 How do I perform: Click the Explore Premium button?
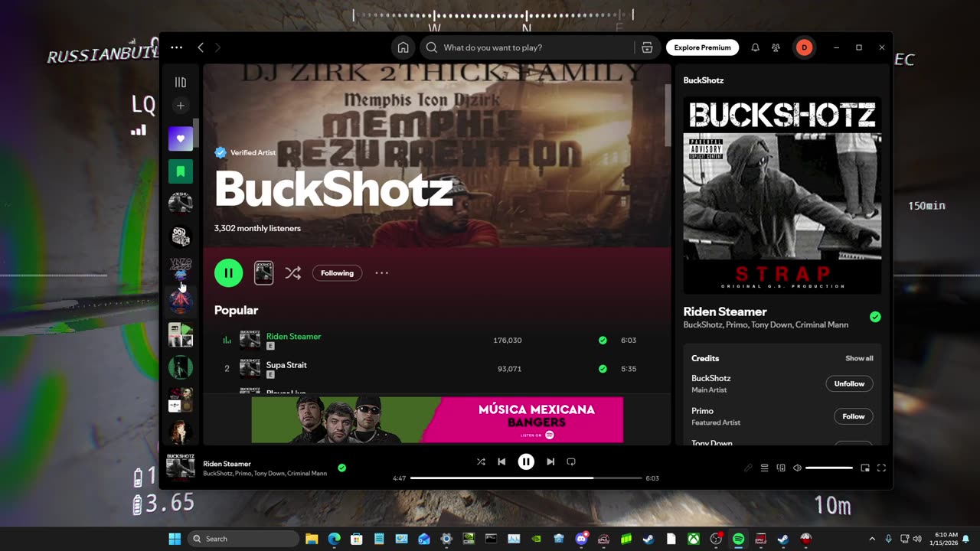tap(702, 47)
